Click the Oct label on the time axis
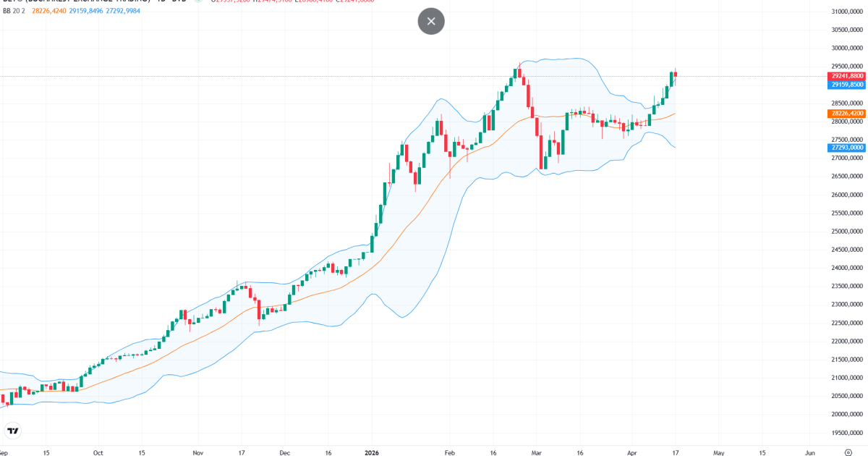The height and width of the screenshot is (456, 868). click(x=98, y=451)
